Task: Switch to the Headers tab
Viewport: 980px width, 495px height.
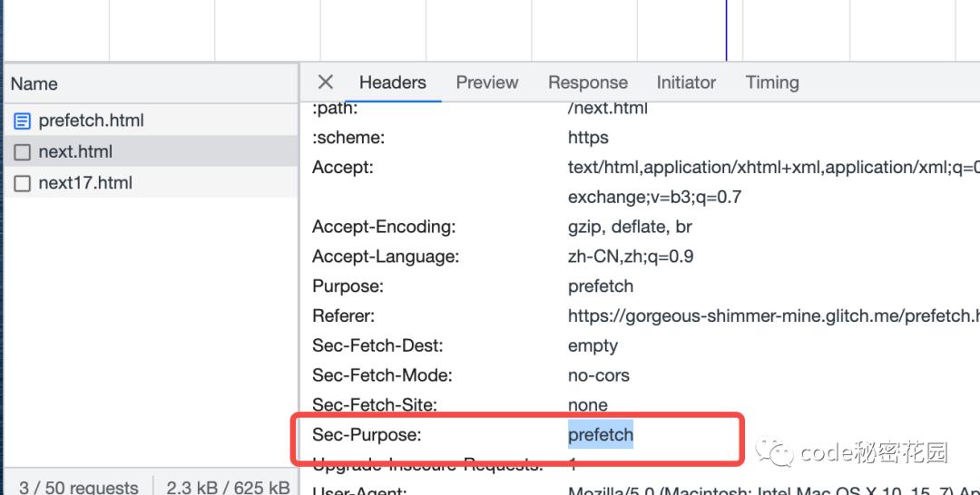Action: click(x=392, y=82)
